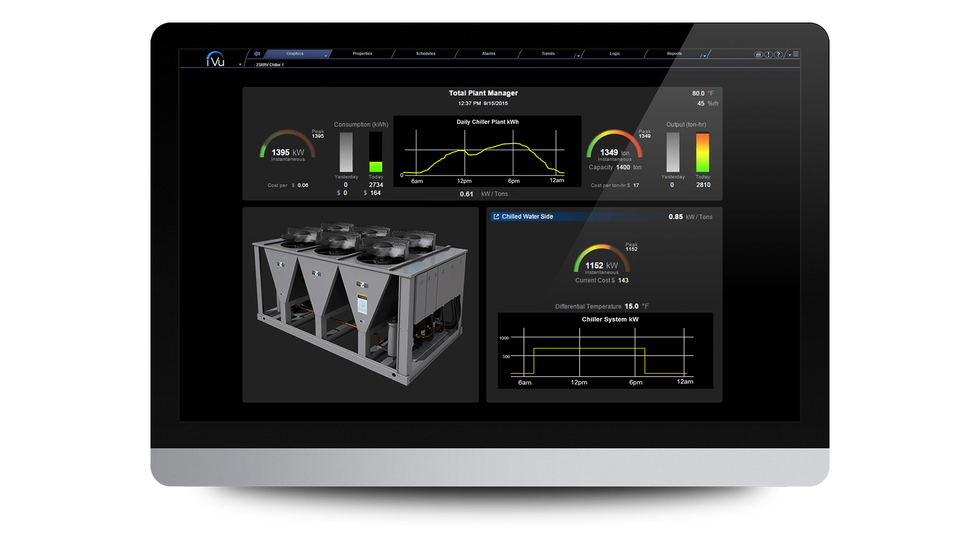Click the 23XRV Chiller 1 breadcrumb
This screenshot has width=980, height=551.
pyautogui.click(x=269, y=65)
